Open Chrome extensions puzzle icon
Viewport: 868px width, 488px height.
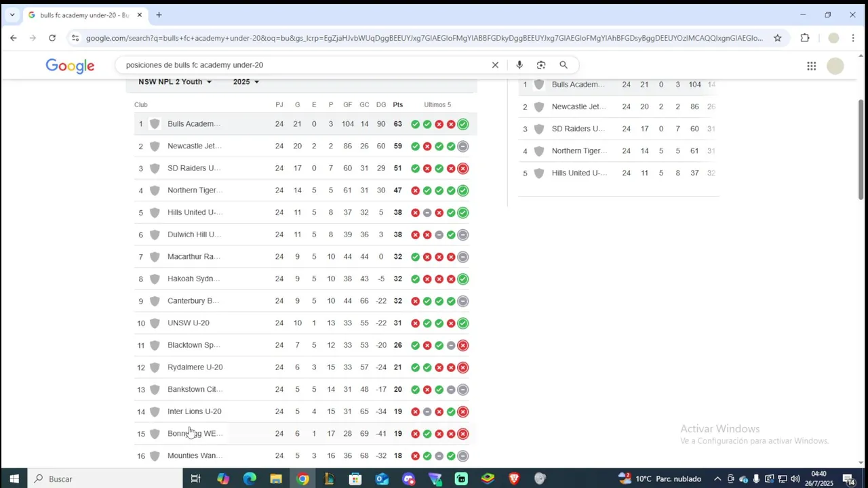coord(805,38)
